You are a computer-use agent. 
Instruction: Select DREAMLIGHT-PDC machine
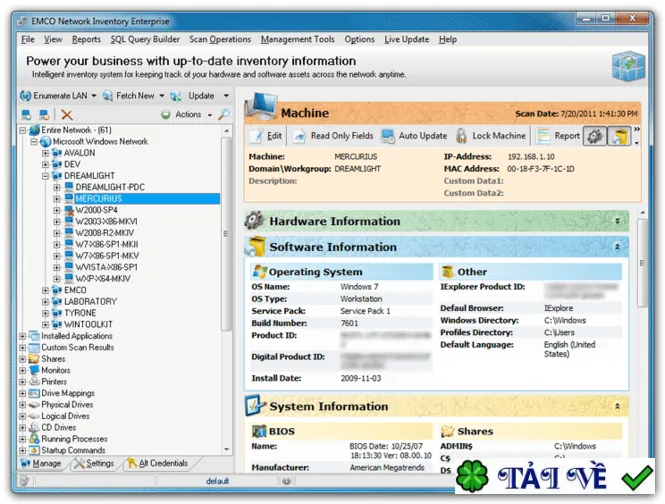coord(110,187)
